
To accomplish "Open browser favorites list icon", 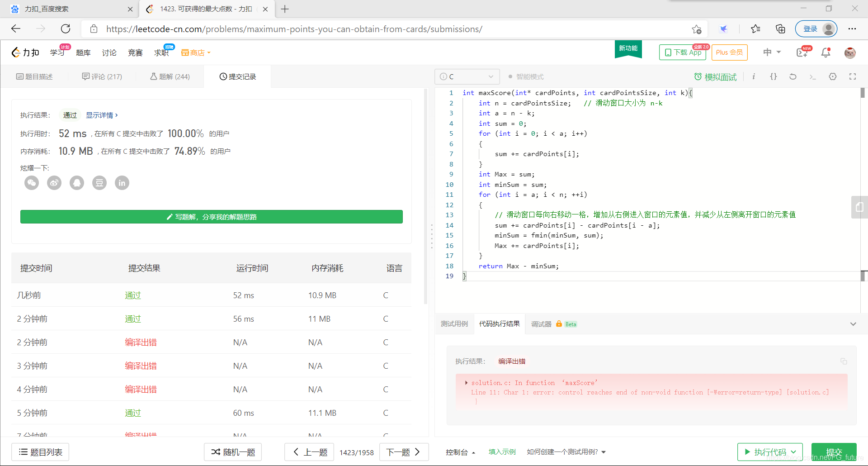I will pos(755,29).
